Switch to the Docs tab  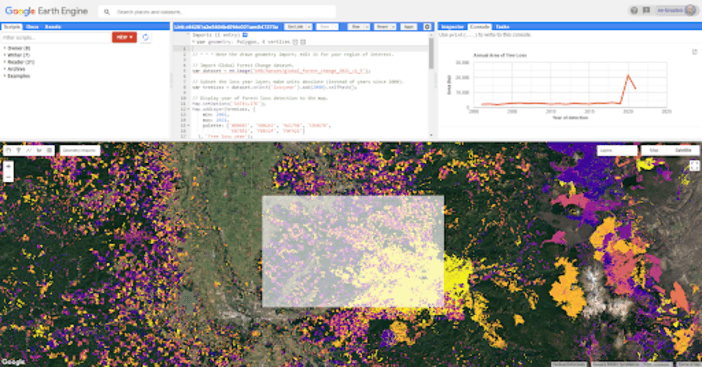pyautogui.click(x=32, y=27)
